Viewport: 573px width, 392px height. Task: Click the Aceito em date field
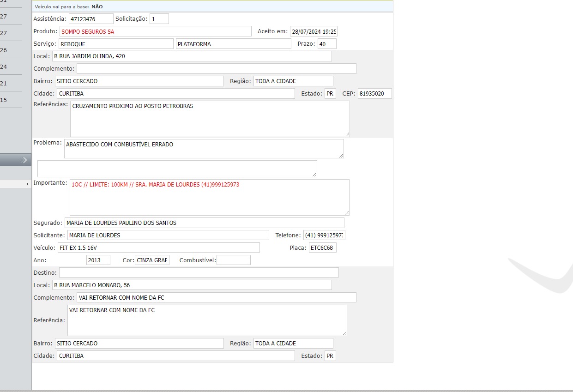314,31
